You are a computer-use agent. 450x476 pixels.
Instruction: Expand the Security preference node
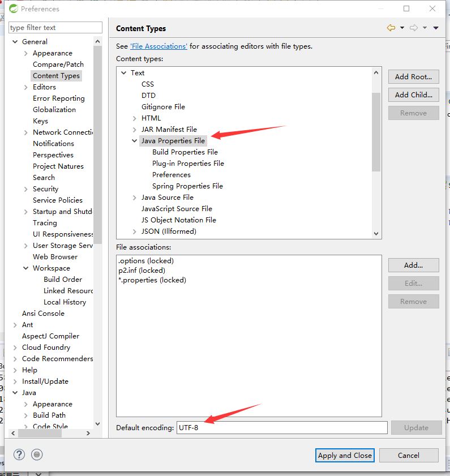click(26, 189)
